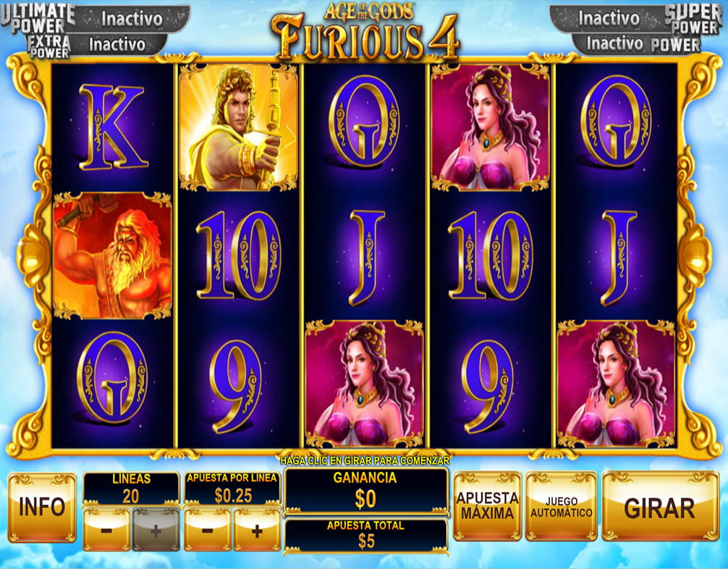This screenshot has width=728, height=569.
Task: Click the K symbol on reel one
Action: coord(112,127)
